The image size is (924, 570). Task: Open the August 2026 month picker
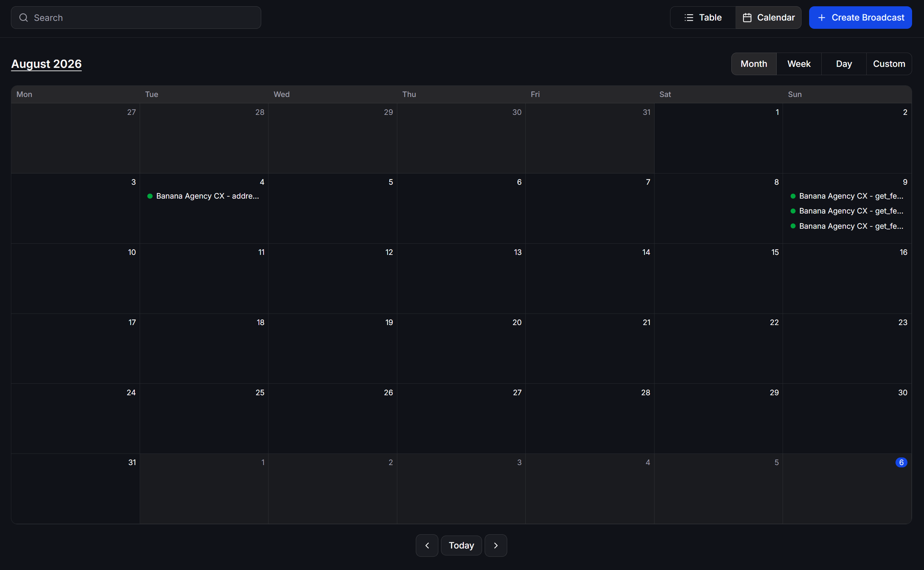click(x=46, y=64)
